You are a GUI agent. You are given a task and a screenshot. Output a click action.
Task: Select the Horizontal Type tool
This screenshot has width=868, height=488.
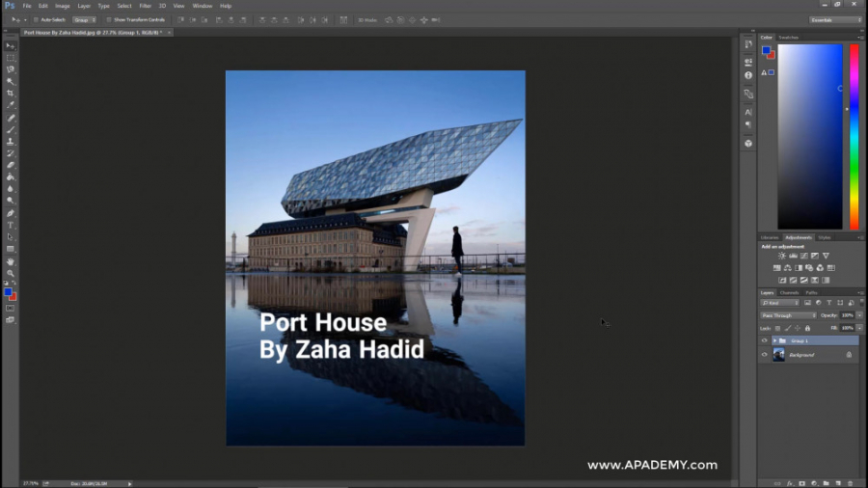[11, 225]
